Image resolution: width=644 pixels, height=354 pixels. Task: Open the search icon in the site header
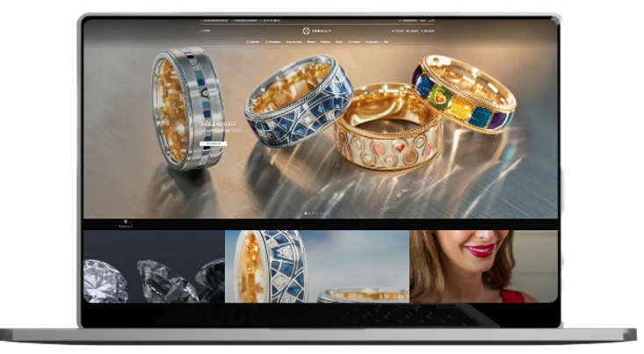[x=201, y=31]
